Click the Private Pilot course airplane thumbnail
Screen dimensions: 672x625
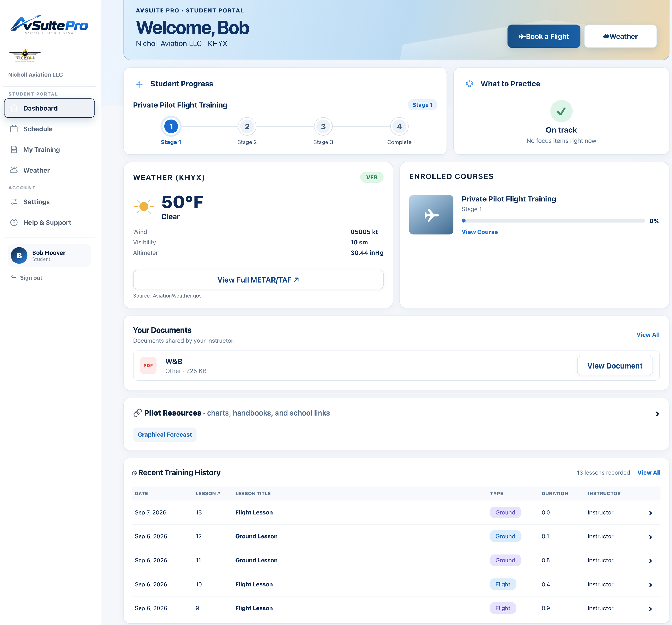click(431, 215)
